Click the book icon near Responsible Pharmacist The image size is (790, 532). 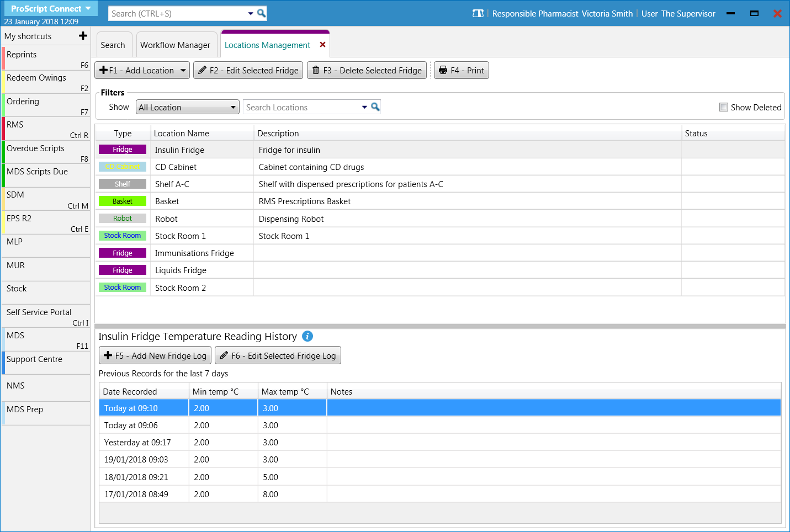[x=478, y=13]
